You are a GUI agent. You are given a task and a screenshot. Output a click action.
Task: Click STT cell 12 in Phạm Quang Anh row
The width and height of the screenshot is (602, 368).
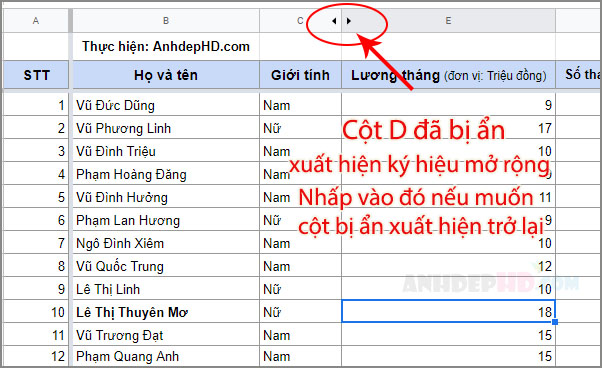coord(36,356)
